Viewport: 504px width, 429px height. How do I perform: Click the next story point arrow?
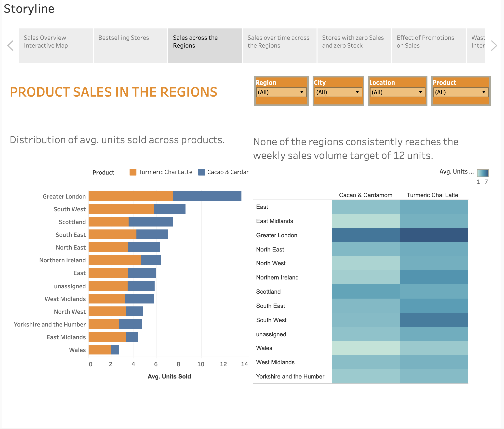click(494, 46)
